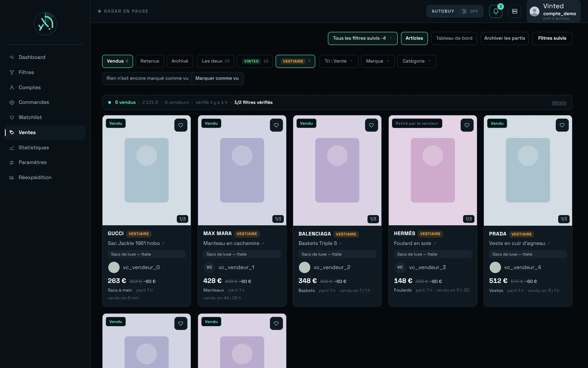
Task: Select the Vendus filter chip
Action: (x=118, y=61)
